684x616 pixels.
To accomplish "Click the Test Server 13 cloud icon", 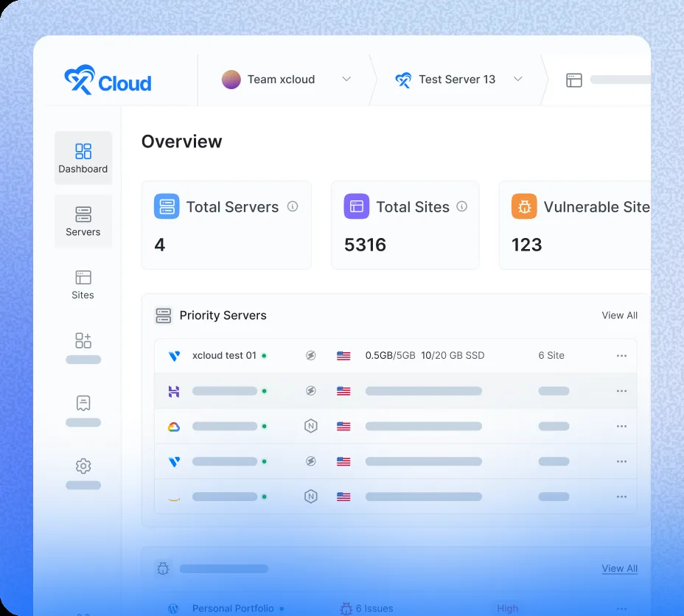I will point(403,80).
